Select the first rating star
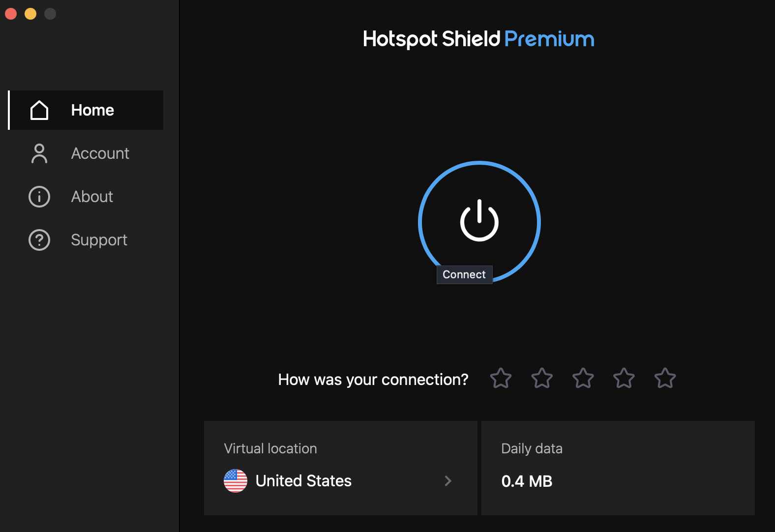Viewport: 775px width, 532px height. click(x=501, y=379)
